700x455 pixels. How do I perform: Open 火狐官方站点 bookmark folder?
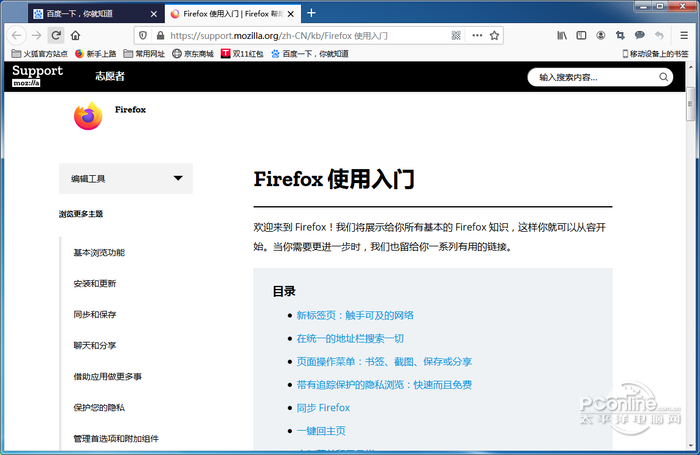pos(39,54)
